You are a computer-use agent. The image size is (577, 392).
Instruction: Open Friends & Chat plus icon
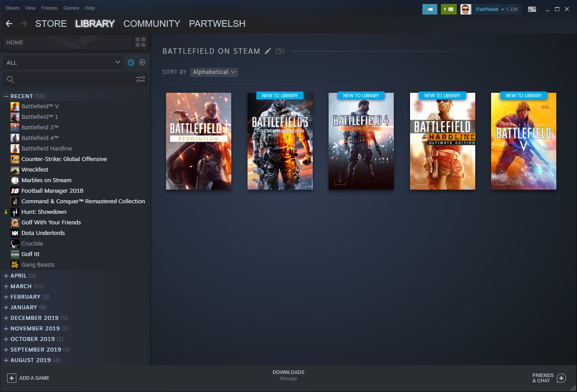coord(561,378)
